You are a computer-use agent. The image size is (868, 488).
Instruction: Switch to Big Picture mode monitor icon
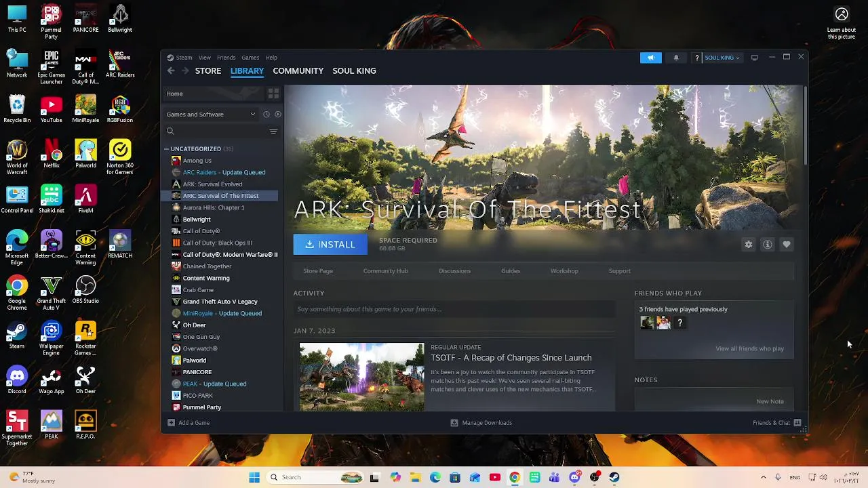pyautogui.click(x=754, y=58)
